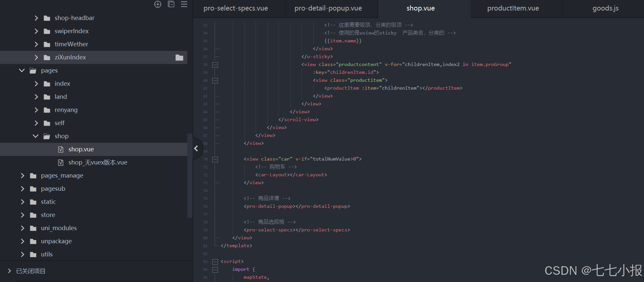Select the land folder label
Viewport: 644px width, 282px height.
[61, 97]
